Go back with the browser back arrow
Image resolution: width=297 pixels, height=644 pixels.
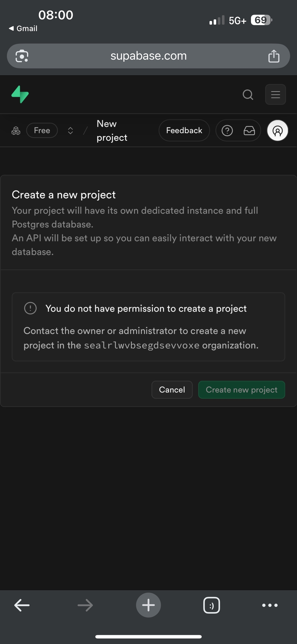click(x=22, y=605)
